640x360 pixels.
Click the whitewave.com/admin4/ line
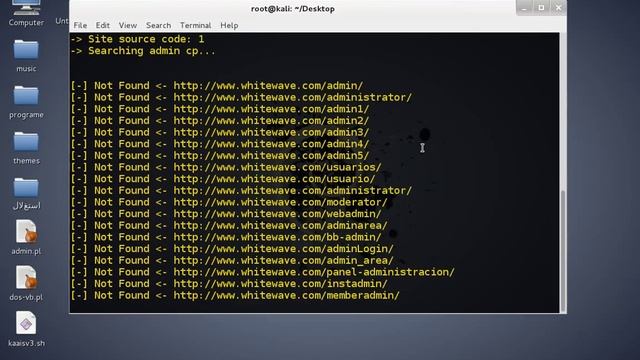220,144
